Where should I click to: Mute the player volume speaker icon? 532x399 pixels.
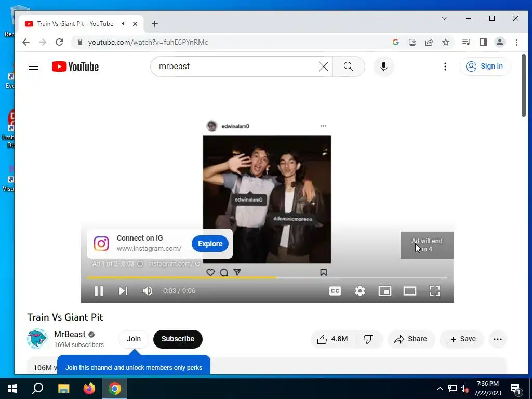point(147,291)
